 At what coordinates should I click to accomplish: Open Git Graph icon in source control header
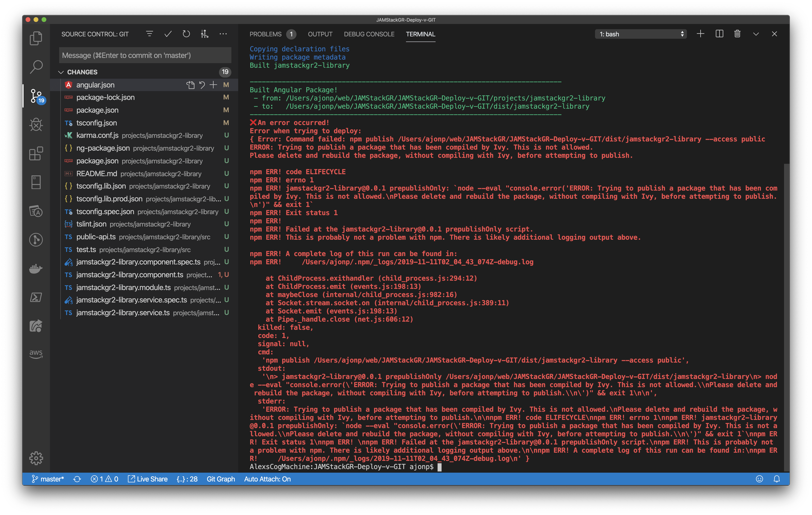click(204, 34)
